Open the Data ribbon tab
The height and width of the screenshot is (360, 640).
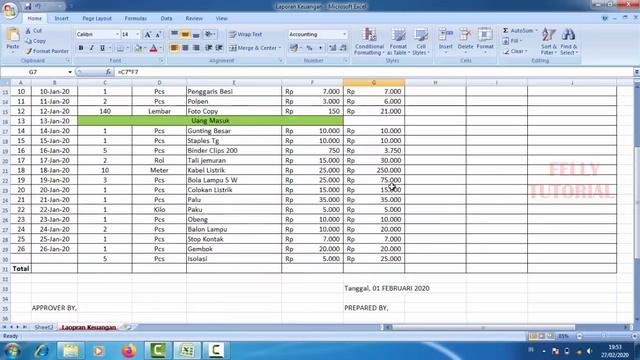[x=166, y=18]
